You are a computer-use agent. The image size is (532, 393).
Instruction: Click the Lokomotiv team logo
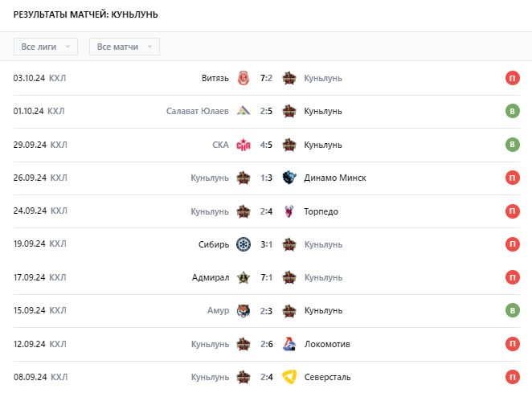pyautogui.click(x=290, y=344)
